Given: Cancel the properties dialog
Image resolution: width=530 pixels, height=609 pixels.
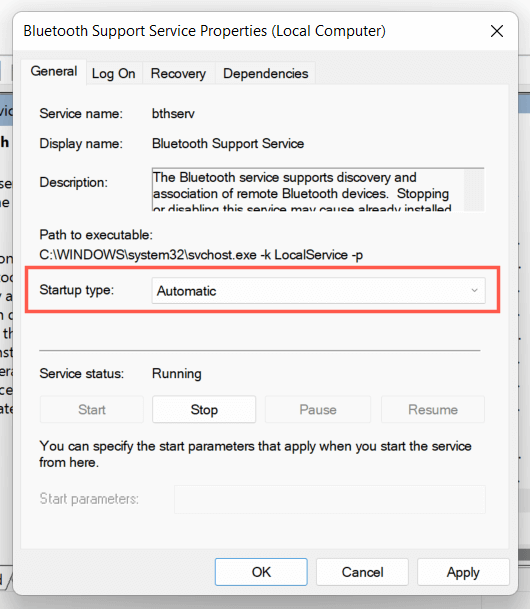Looking at the screenshot, I should [x=362, y=572].
